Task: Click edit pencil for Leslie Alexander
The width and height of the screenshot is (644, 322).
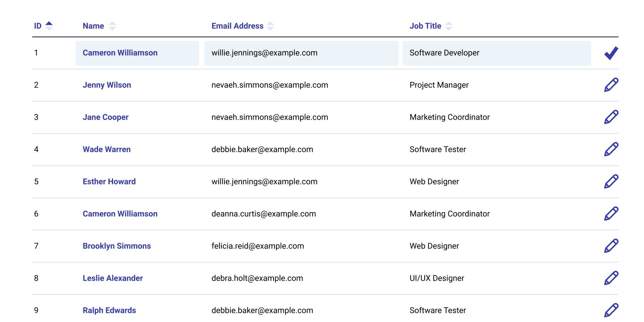Action: (611, 278)
